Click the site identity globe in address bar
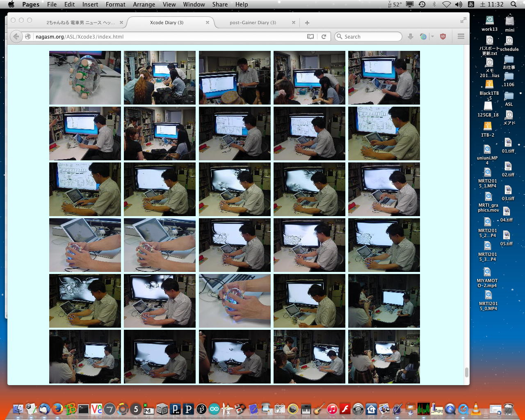 (x=28, y=37)
